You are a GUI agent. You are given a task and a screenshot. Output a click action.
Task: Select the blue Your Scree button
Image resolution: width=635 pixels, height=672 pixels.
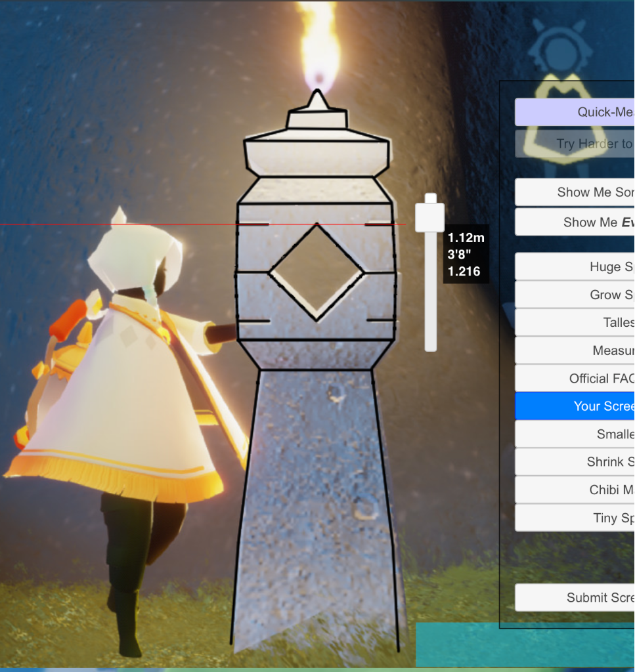(575, 406)
